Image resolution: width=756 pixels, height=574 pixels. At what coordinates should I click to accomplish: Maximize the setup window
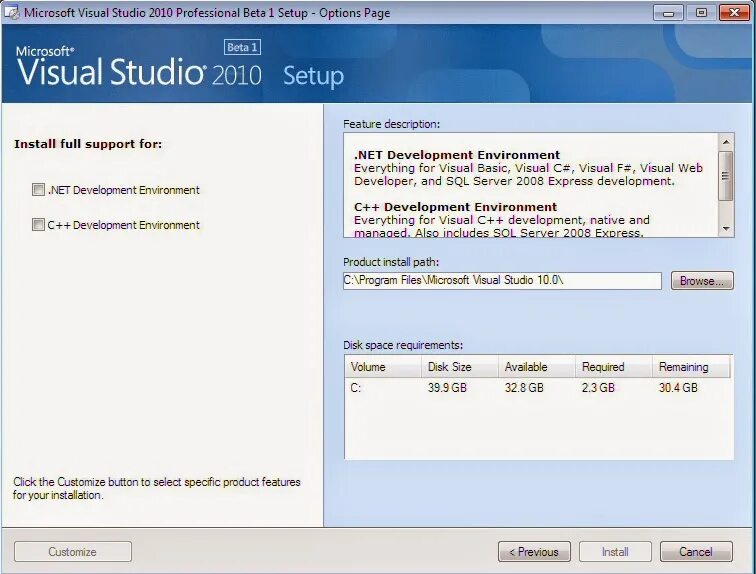click(701, 13)
